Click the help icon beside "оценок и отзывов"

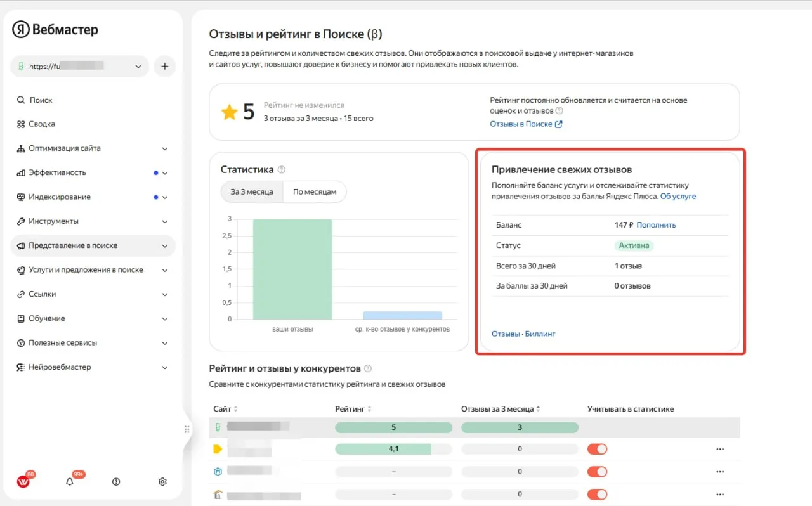(x=560, y=110)
